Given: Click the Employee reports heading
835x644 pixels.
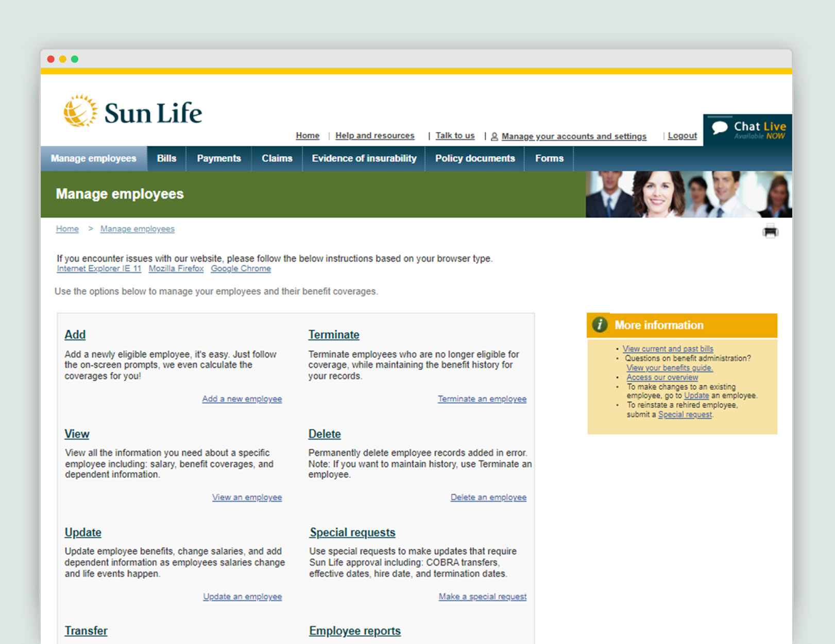Looking at the screenshot, I should pyautogui.click(x=355, y=631).
